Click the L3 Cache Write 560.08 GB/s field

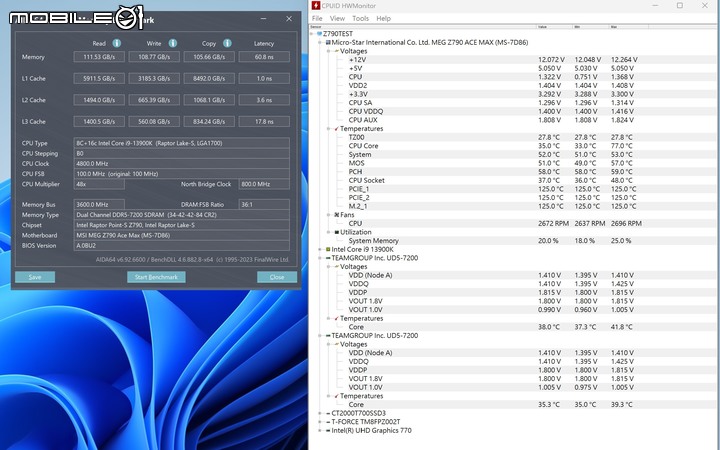click(x=154, y=122)
